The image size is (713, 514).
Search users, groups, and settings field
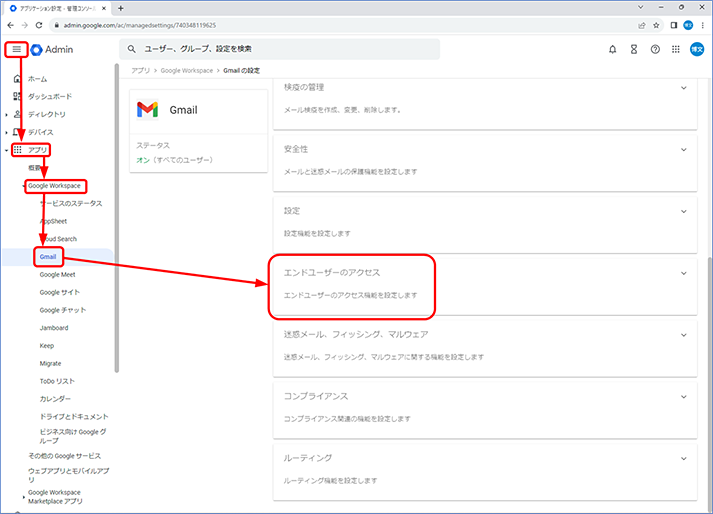(x=279, y=49)
